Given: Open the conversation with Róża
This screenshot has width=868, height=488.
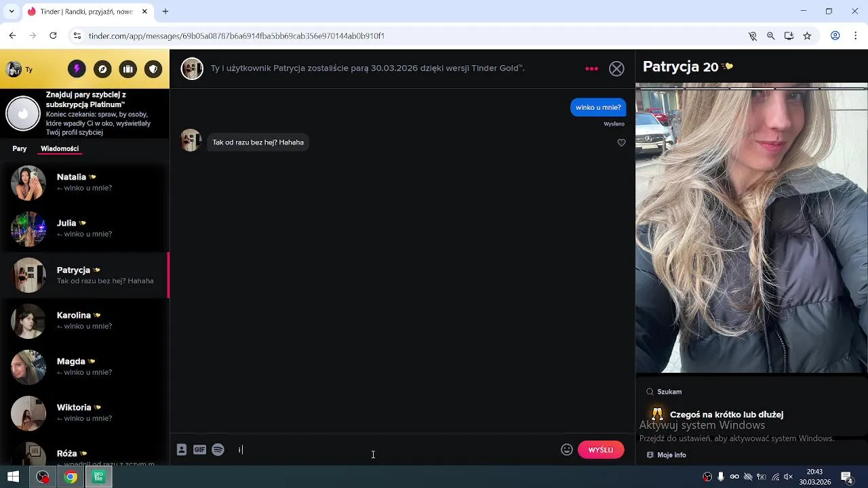Looking at the screenshot, I should 85,451.
